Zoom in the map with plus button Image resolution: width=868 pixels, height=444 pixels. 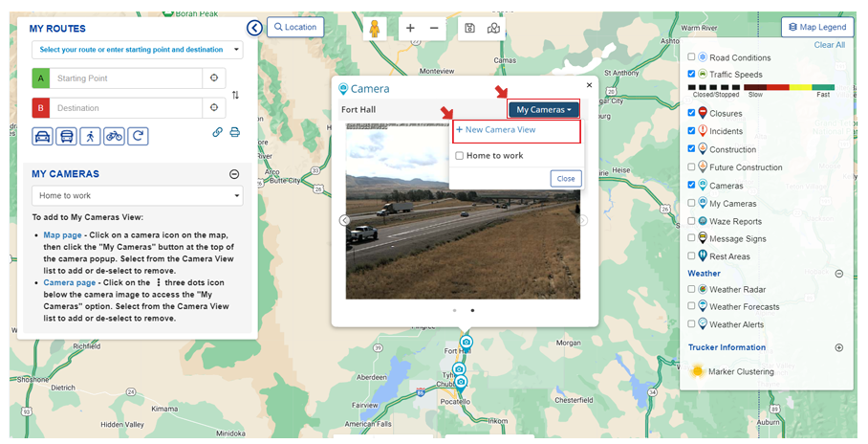pyautogui.click(x=410, y=28)
